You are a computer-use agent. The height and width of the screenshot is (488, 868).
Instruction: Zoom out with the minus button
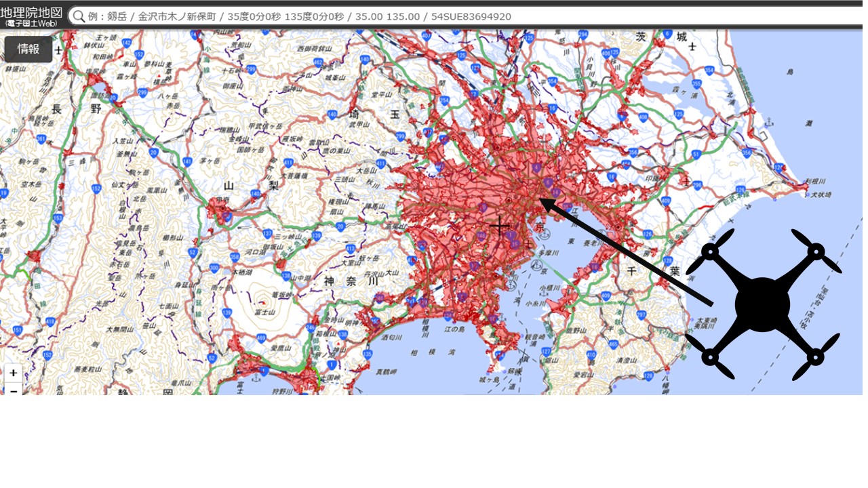[x=13, y=390]
